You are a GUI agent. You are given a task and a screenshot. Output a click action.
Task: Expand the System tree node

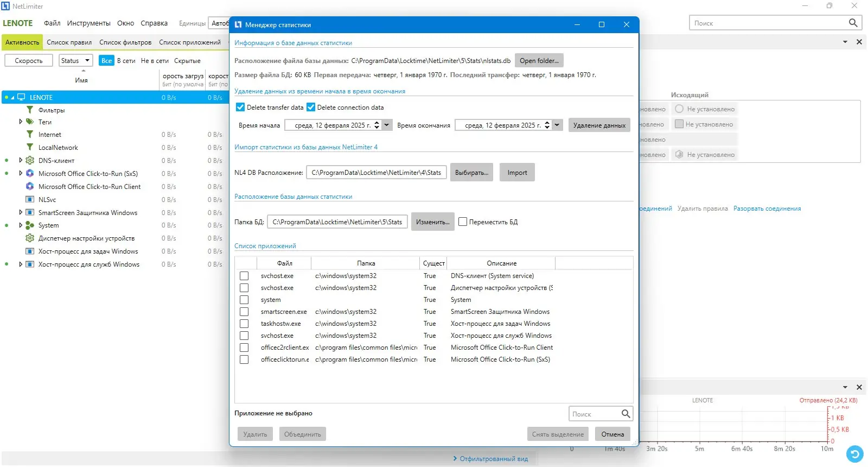pyautogui.click(x=21, y=225)
